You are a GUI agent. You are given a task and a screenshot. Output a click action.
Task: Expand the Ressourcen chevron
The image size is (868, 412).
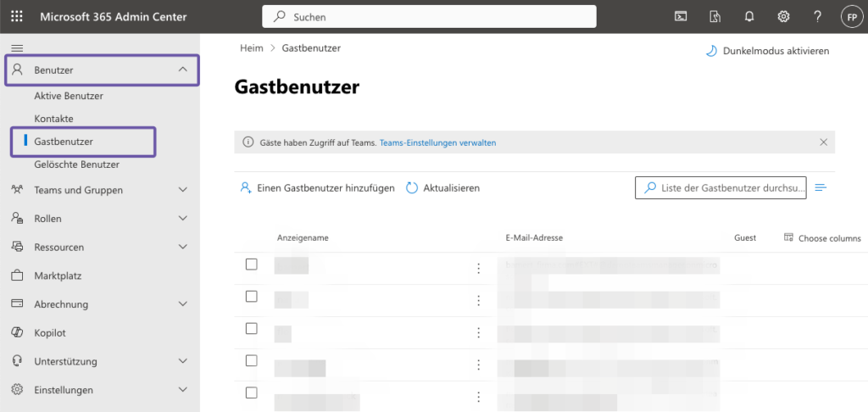pos(183,247)
